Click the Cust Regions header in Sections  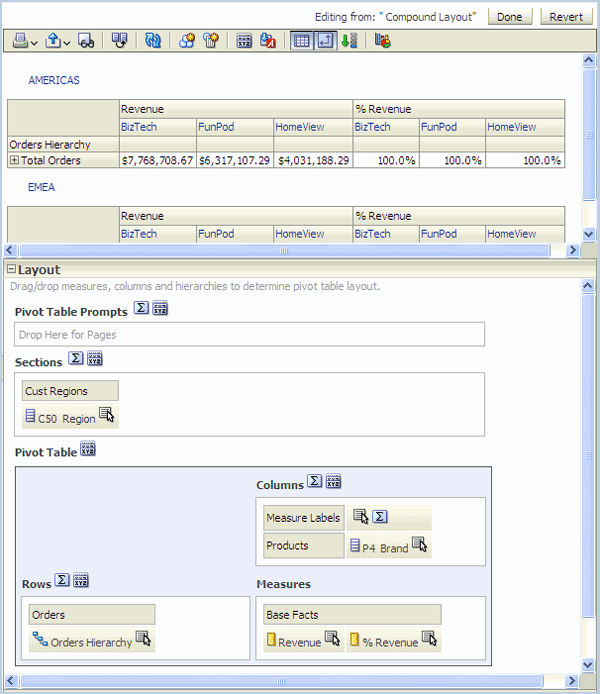(70, 391)
